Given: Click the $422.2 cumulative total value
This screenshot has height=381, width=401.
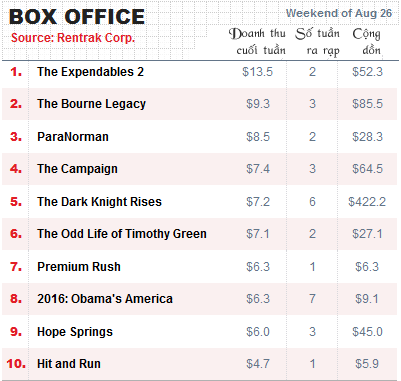Looking at the screenshot, I should 367,202.
